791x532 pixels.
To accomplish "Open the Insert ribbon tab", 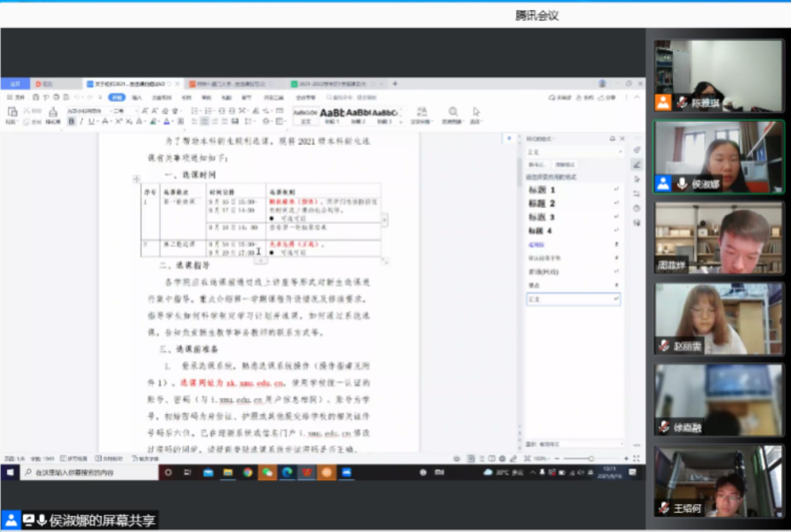I will point(137,98).
